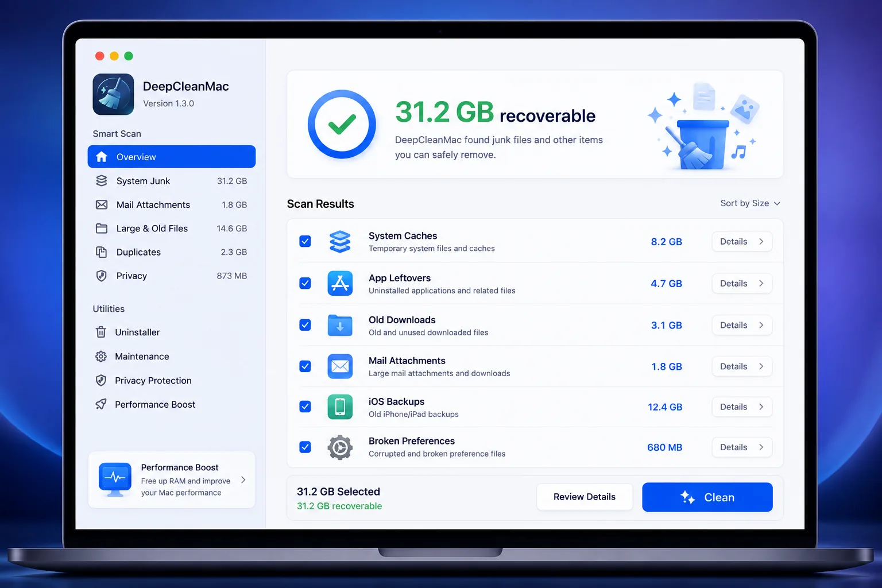
Task: Click the Version 1.3.0 label
Action: coord(168,103)
